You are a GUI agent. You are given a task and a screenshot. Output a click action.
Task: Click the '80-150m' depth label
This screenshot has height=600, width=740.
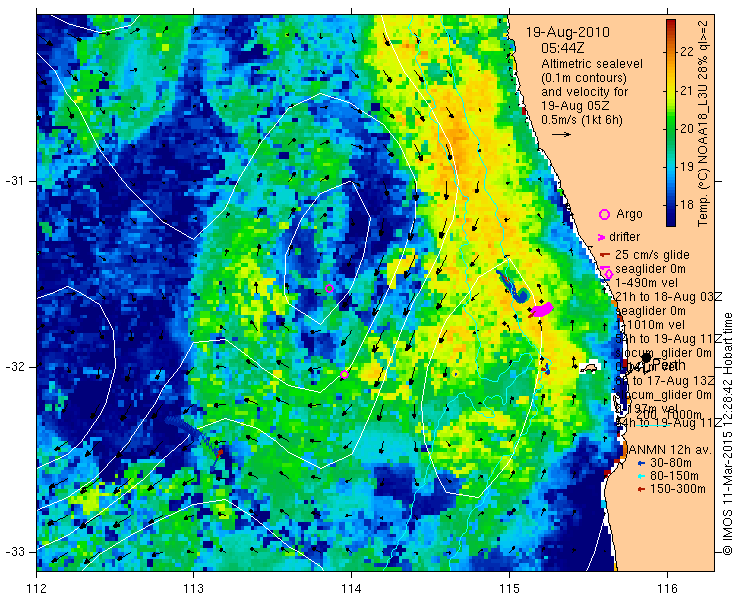pos(674,476)
